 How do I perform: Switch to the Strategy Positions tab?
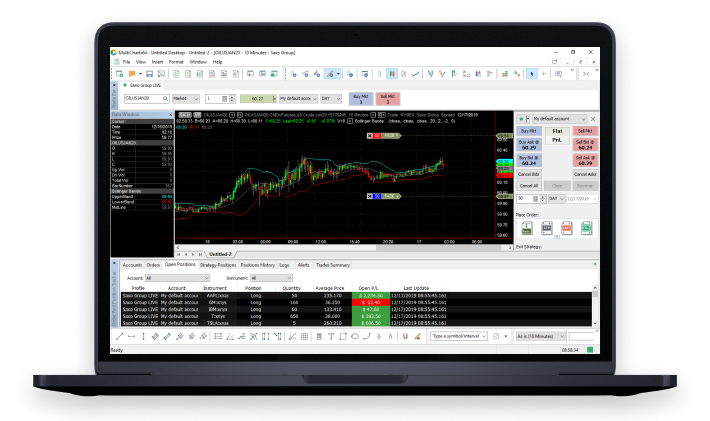click(218, 265)
